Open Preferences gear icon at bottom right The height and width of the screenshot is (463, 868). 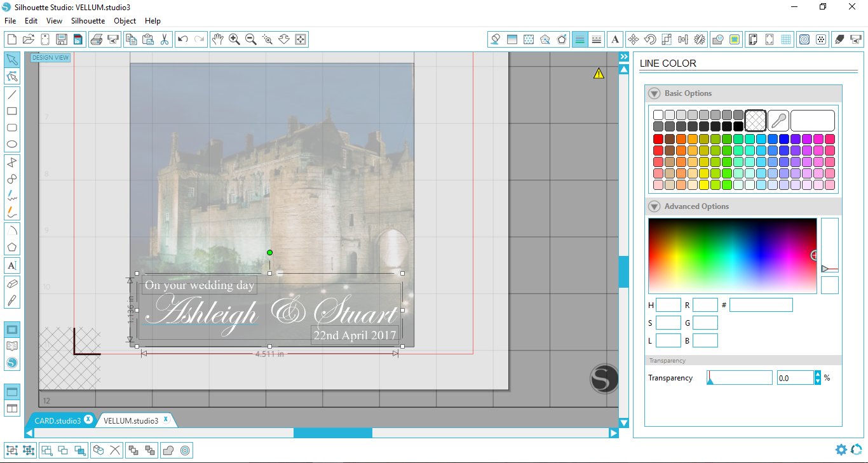pos(841,450)
